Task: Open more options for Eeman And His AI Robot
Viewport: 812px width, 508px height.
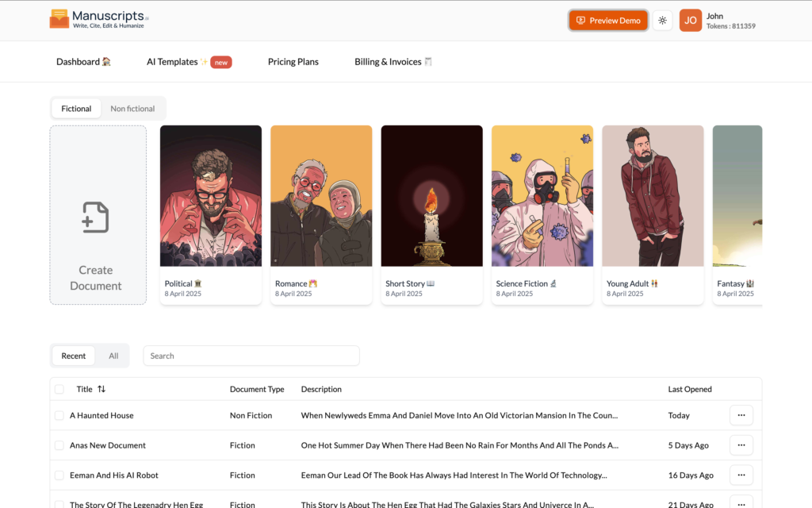Action: [x=741, y=475]
